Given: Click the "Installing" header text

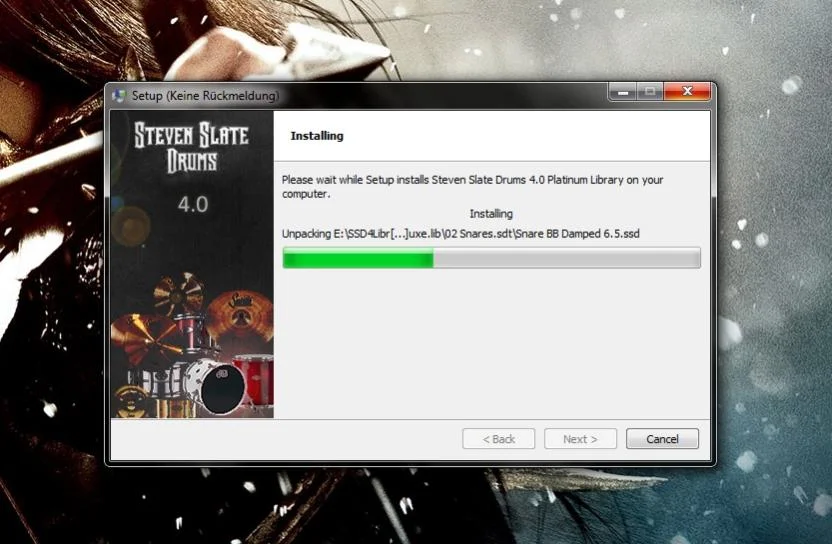Looking at the screenshot, I should 317,136.
